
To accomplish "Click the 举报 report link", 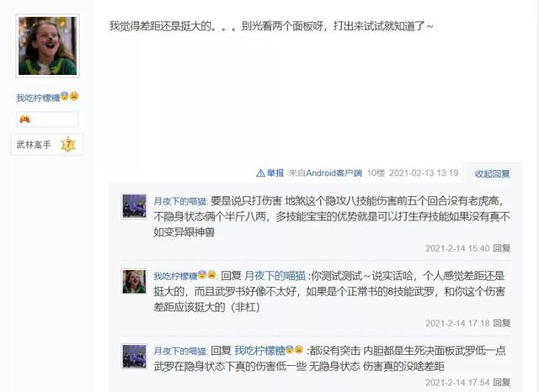I will [275, 173].
